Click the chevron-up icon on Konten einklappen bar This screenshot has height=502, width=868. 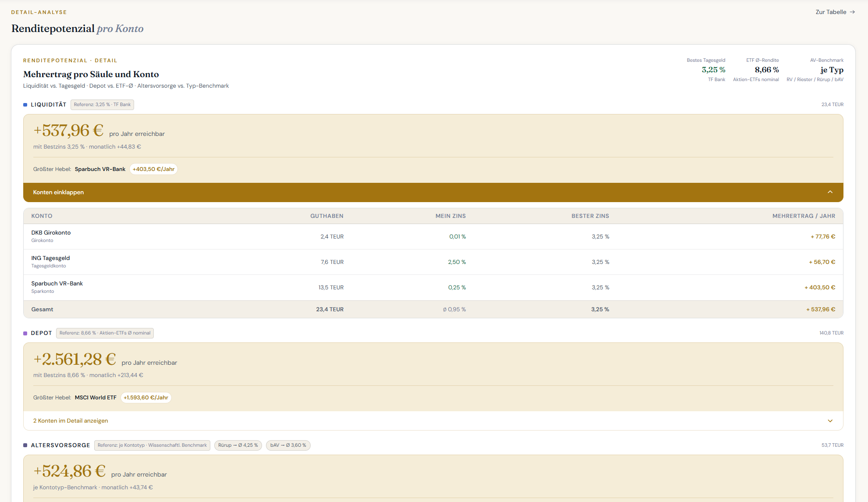[830, 192]
